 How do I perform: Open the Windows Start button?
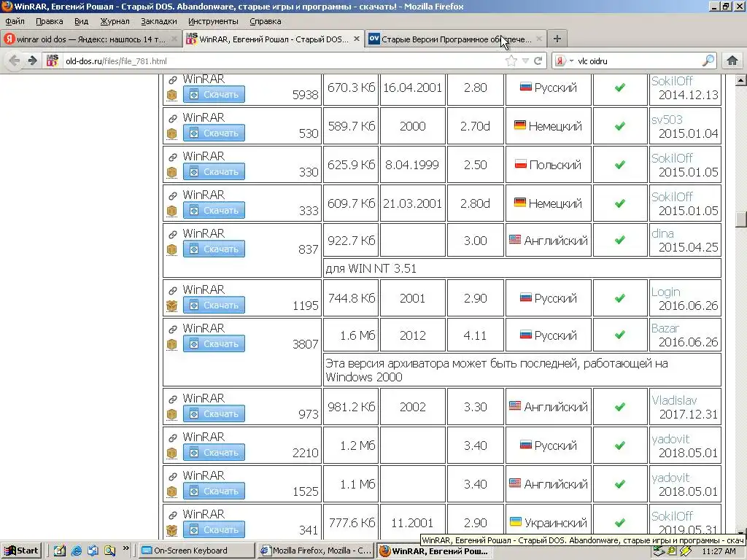click(x=21, y=551)
